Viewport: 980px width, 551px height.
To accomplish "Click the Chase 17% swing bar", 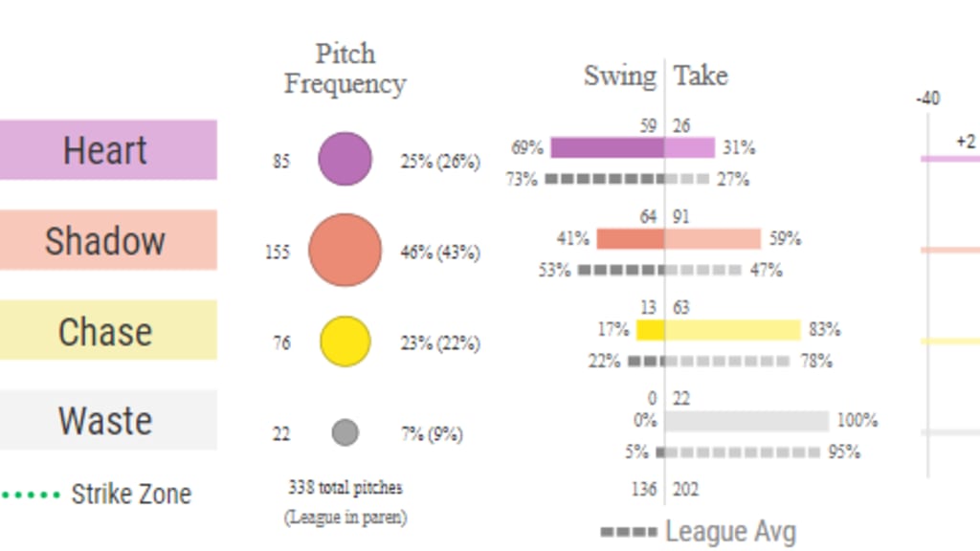I will [x=651, y=330].
